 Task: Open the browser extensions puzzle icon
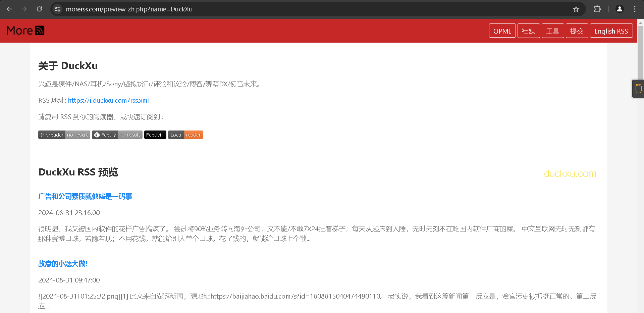(x=597, y=9)
